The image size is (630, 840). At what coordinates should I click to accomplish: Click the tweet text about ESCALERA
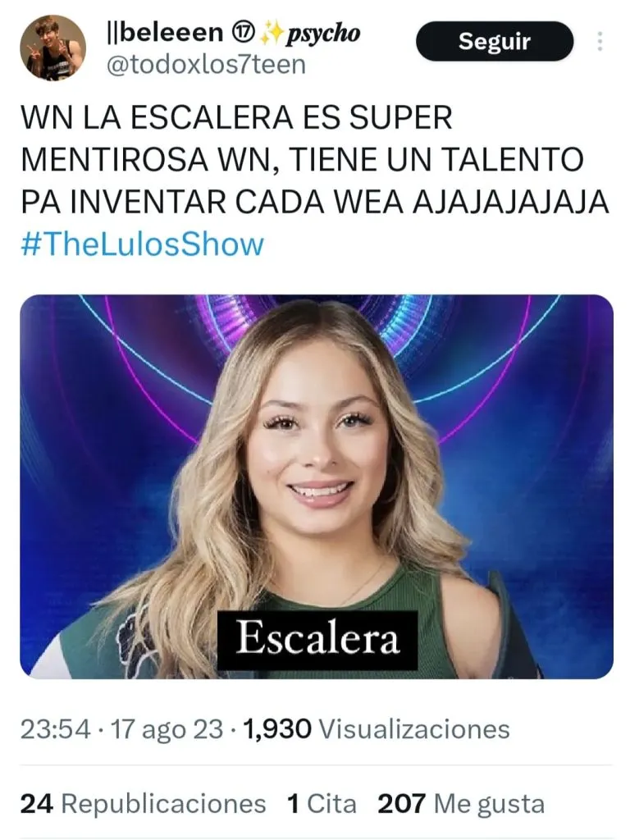(315, 160)
